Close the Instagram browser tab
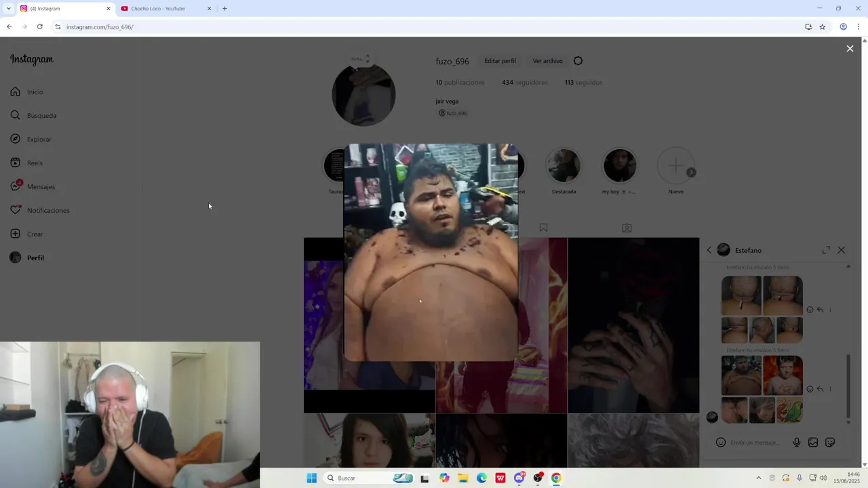This screenshot has width=868, height=488. pyautogui.click(x=108, y=9)
